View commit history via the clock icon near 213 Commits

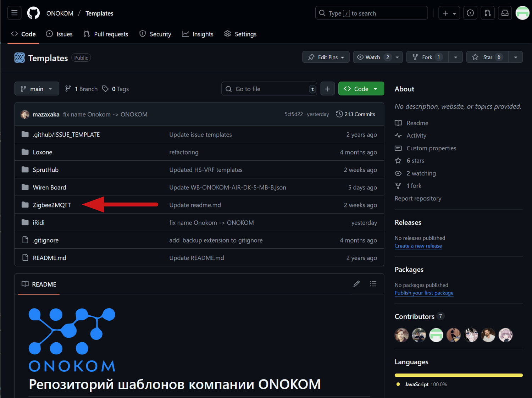click(x=339, y=114)
